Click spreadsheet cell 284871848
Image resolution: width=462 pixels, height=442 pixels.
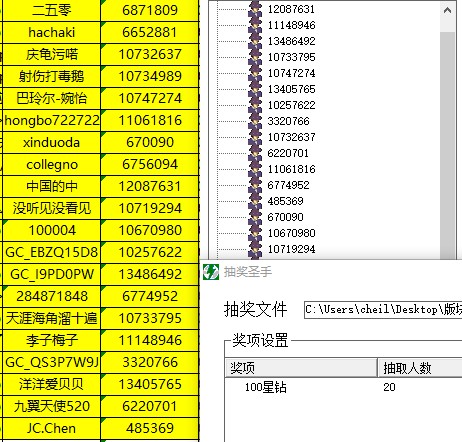click(51, 296)
